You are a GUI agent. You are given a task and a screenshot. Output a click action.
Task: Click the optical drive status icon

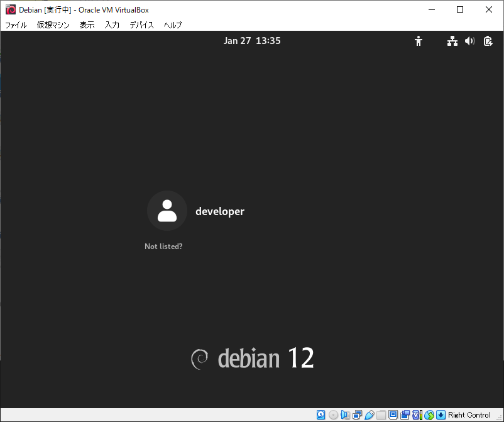tap(333, 414)
